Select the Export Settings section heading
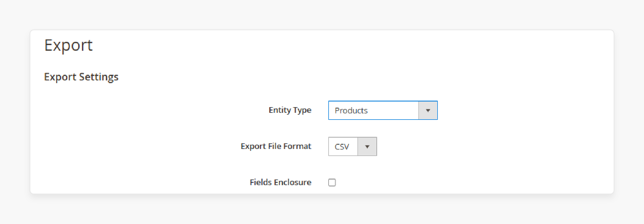This screenshot has width=644, height=224. point(81,77)
